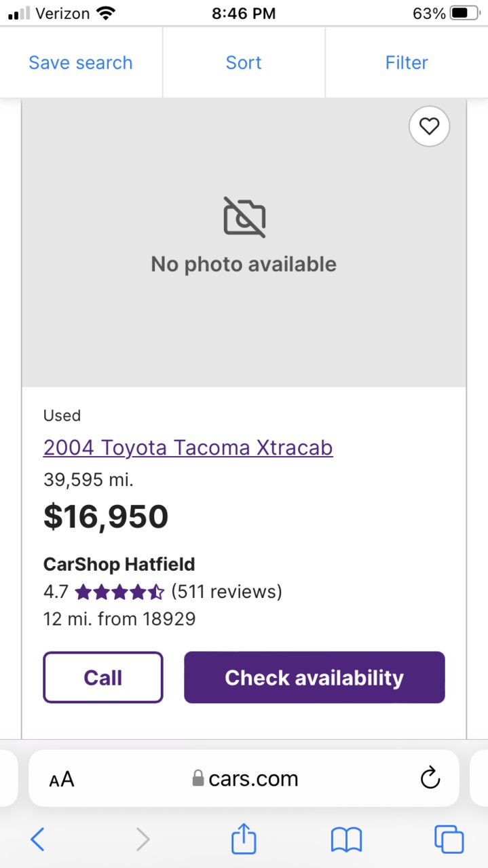The image size is (488, 868).
Task: Tap the star rating for CarShop Hatfield
Action: click(120, 592)
